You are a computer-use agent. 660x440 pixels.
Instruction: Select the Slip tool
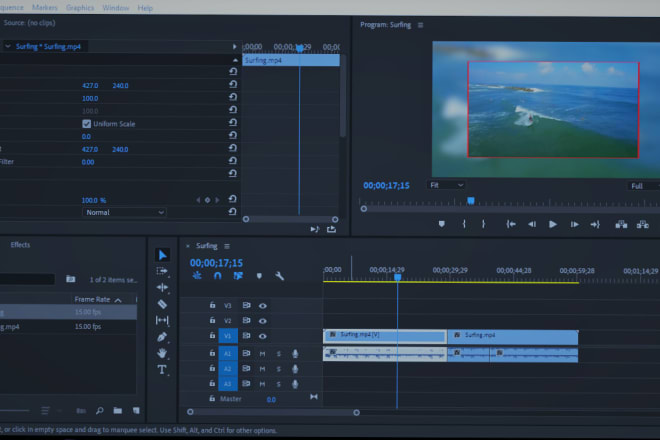coord(162,320)
